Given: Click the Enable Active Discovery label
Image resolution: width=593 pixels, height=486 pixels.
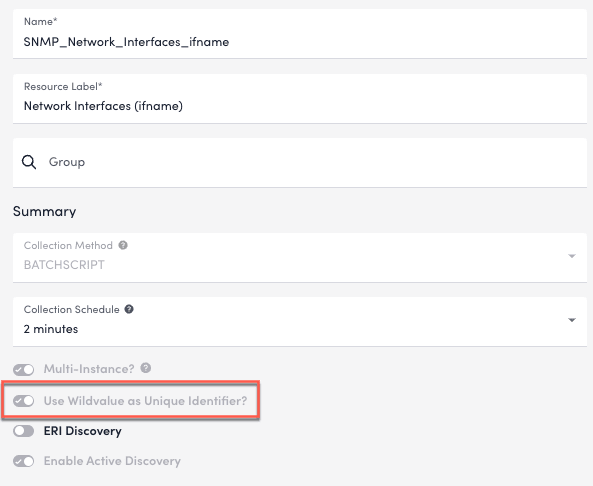Looking at the screenshot, I should [112, 461].
